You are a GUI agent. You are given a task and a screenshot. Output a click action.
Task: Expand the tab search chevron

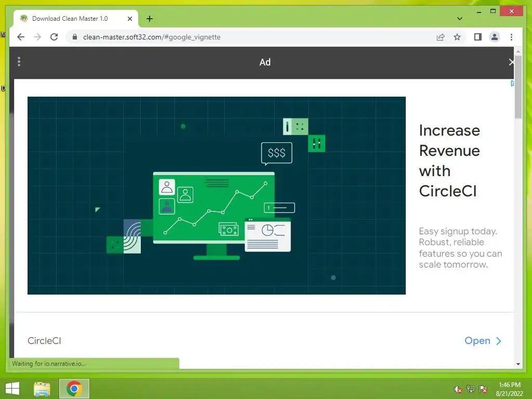(460, 19)
